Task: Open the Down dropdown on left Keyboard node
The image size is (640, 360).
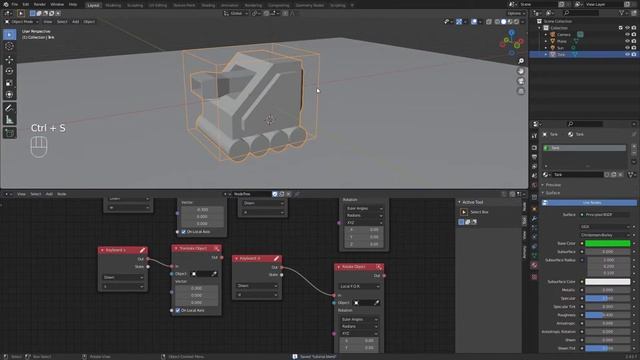Action: coord(123,278)
